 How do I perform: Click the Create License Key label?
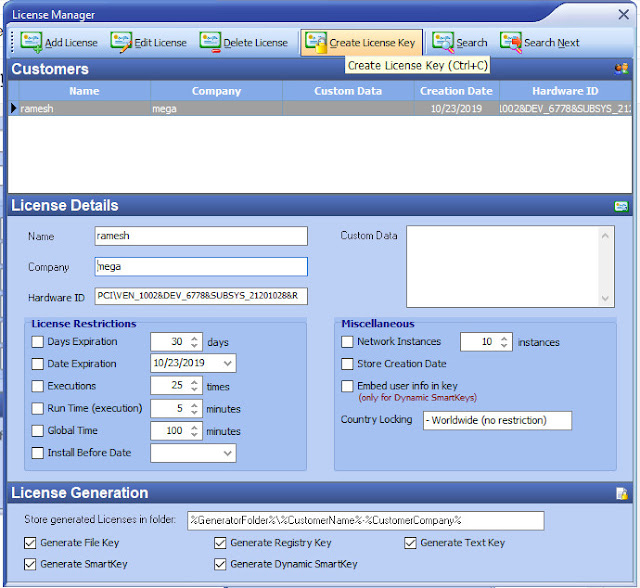coord(372,43)
